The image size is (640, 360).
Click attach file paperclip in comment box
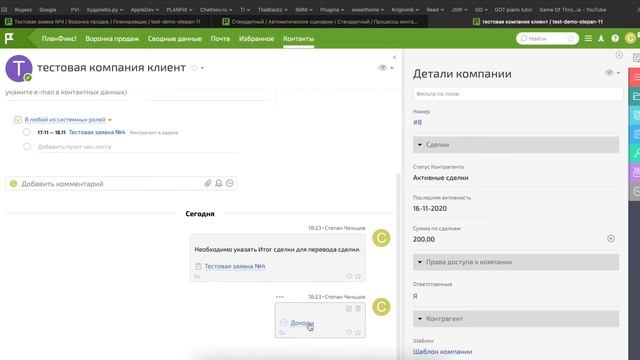[208, 183]
